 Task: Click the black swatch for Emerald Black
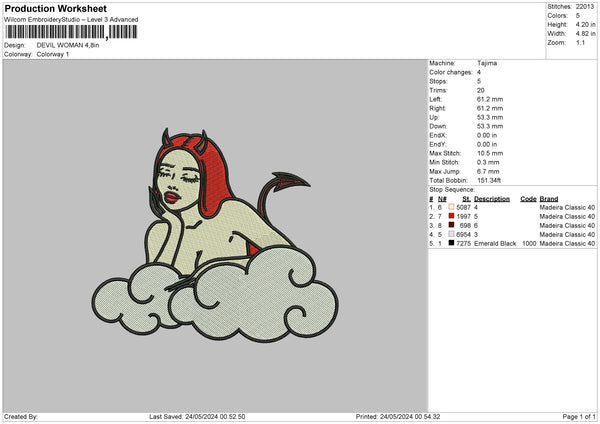pos(451,243)
